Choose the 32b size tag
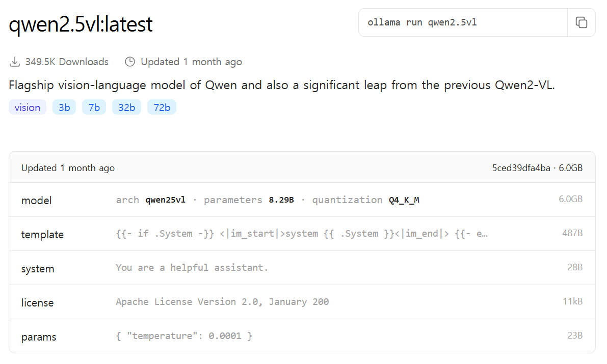607x364 pixels. (126, 107)
